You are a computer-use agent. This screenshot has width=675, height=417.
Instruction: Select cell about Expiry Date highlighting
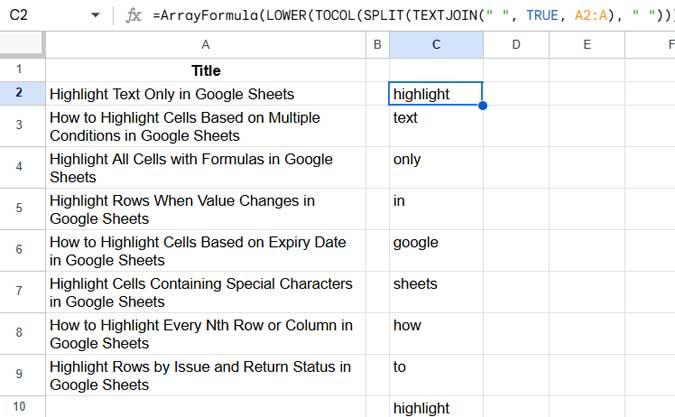point(206,250)
